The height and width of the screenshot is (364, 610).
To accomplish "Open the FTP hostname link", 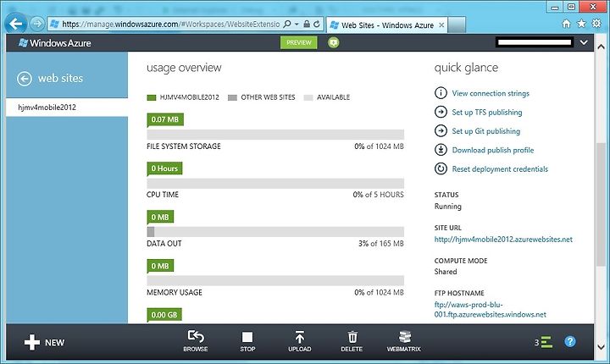I will 491,310.
